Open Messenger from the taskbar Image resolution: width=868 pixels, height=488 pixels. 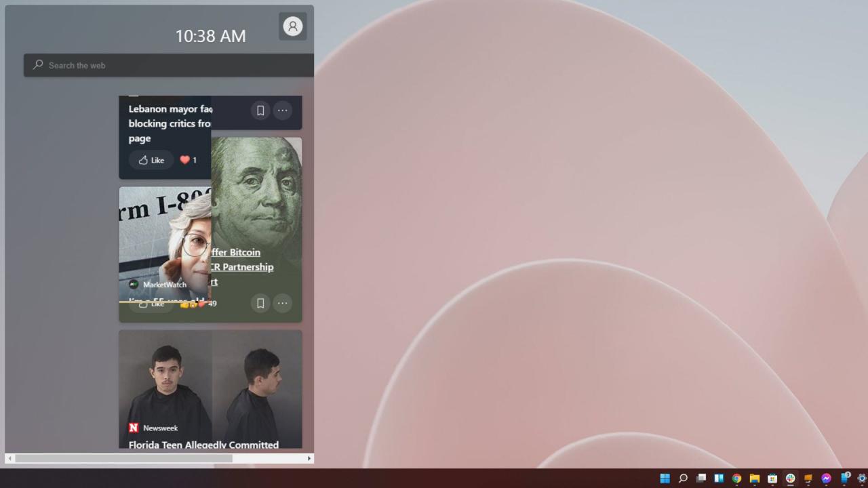pos(826,478)
